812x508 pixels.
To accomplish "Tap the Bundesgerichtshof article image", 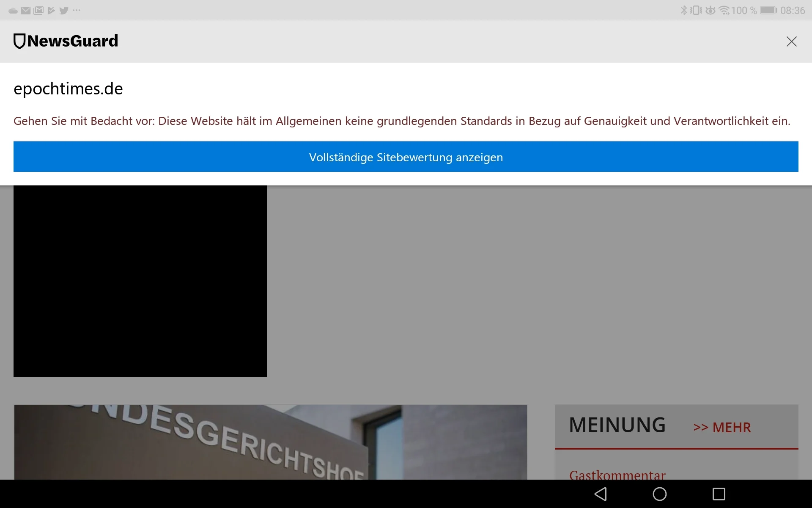I will click(x=271, y=442).
